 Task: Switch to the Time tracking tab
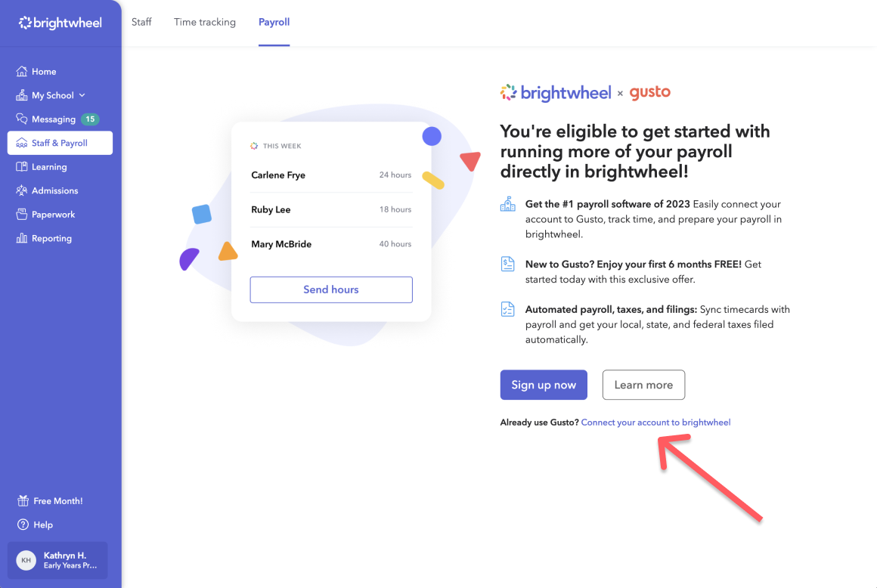tap(205, 22)
